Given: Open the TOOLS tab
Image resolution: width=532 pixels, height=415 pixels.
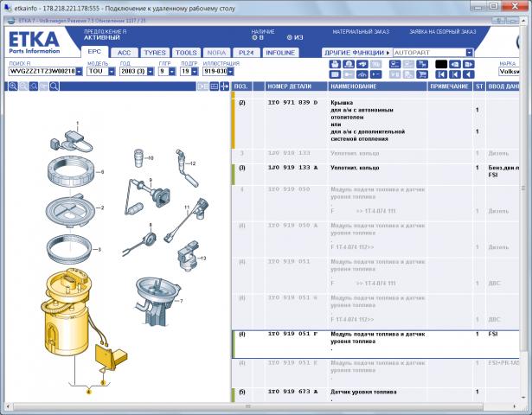Looking at the screenshot, I should (186, 53).
